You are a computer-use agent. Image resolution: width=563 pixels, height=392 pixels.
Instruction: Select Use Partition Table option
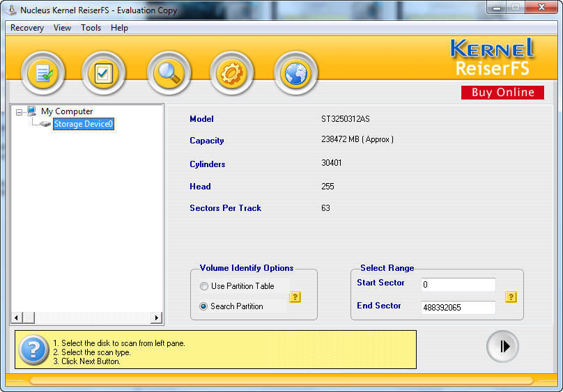(x=238, y=286)
